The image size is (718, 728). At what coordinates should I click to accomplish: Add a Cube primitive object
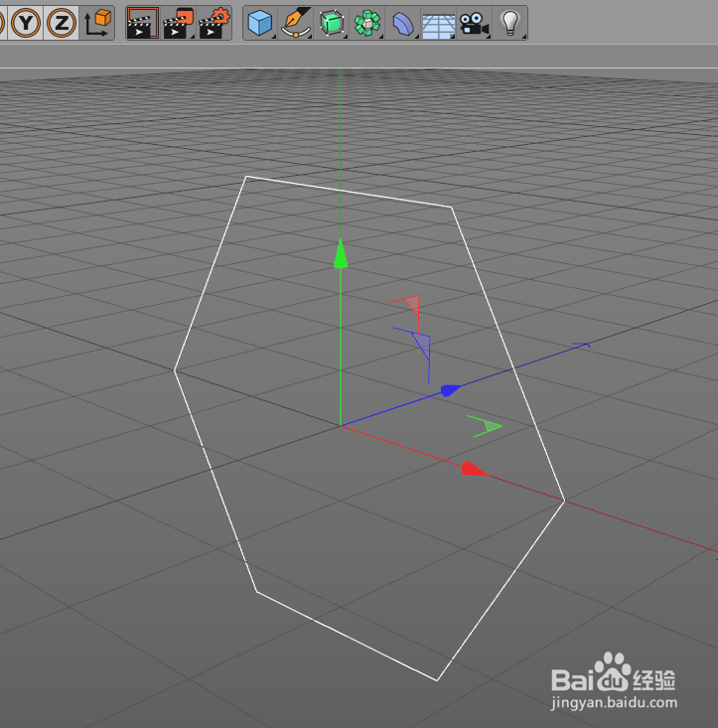[260, 23]
